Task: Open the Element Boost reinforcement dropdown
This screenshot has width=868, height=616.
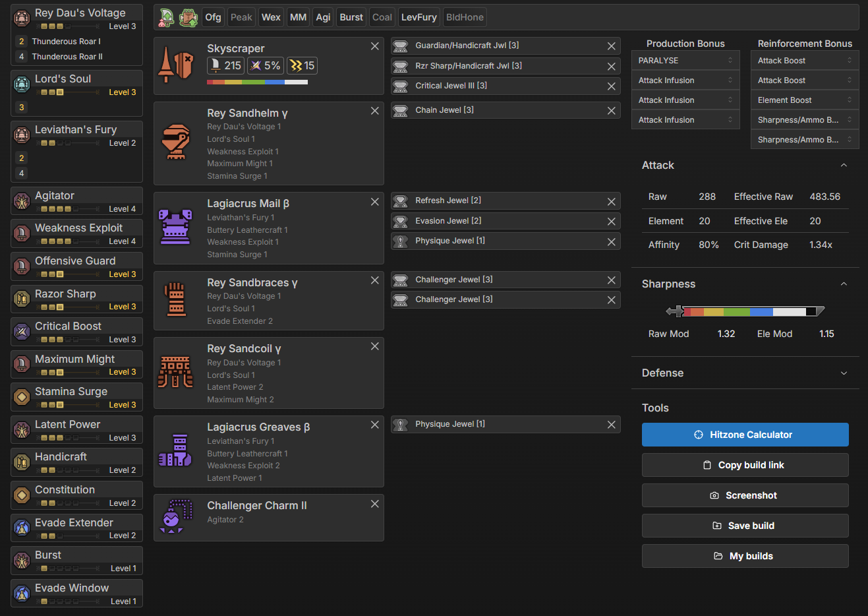Action: [805, 100]
